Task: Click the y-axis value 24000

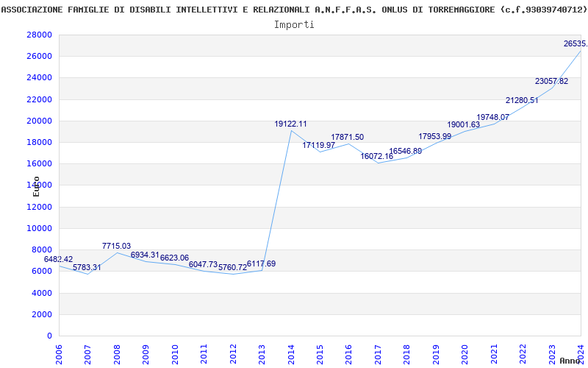Action: (x=40, y=78)
